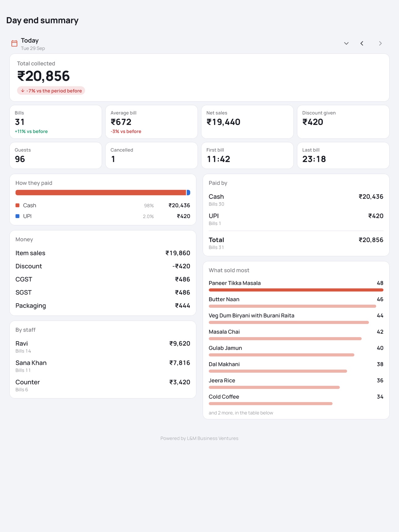Click the "Jeera Rice" item name
This screenshot has width=399, height=532.
222,380
